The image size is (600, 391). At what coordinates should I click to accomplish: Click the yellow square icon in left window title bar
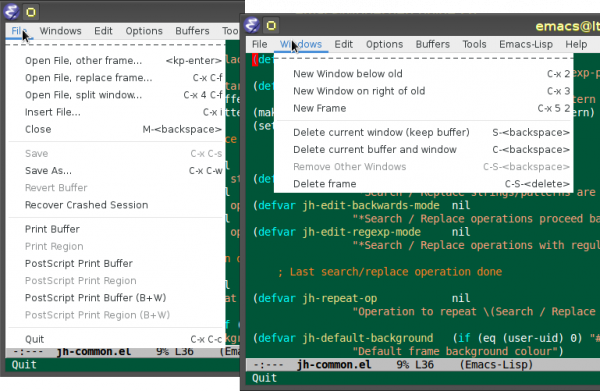(x=31, y=12)
